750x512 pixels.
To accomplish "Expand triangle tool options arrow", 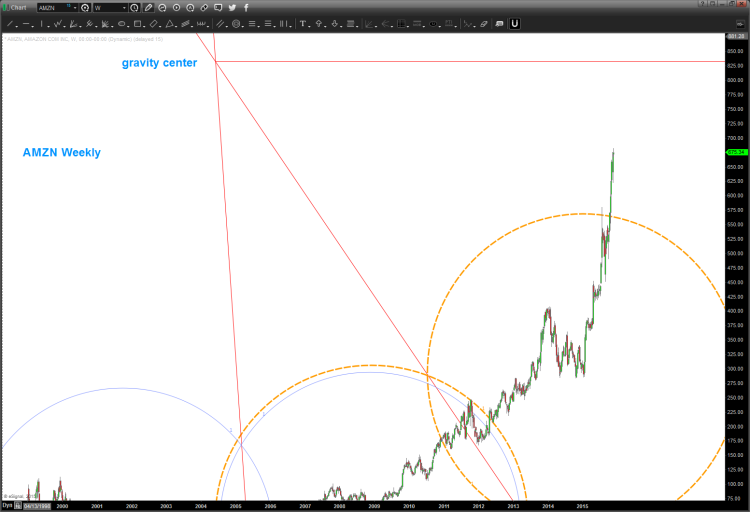I will click(x=176, y=26).
